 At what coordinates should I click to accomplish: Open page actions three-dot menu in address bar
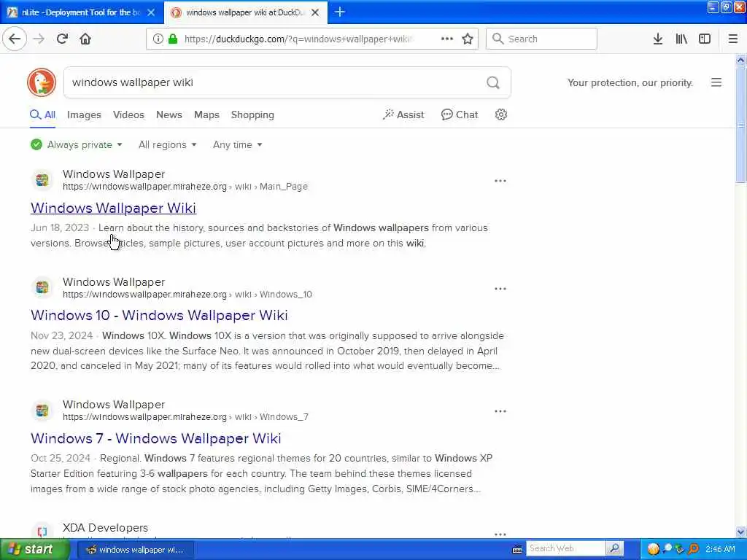pyautogui.click(x=447, y=39)
